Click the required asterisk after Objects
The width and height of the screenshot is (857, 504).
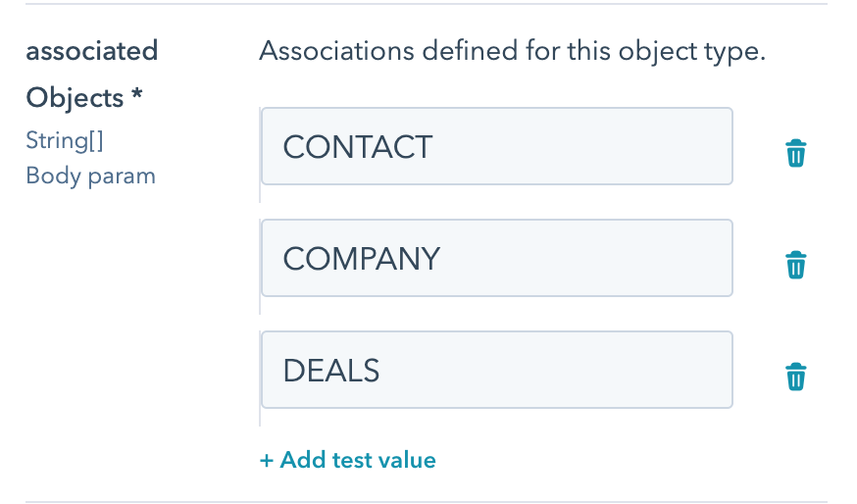point(137,97)
